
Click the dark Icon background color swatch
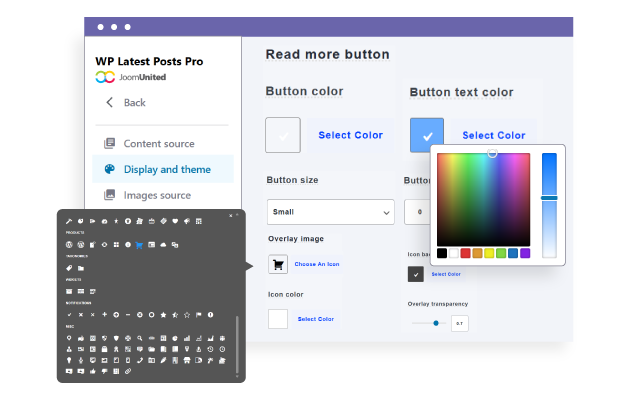416,273
